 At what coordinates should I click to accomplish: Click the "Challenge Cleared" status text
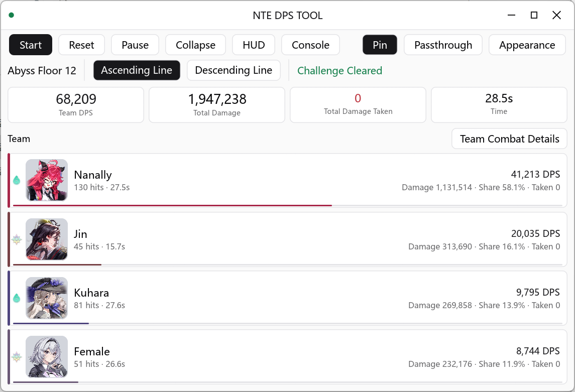click(339, 70)
